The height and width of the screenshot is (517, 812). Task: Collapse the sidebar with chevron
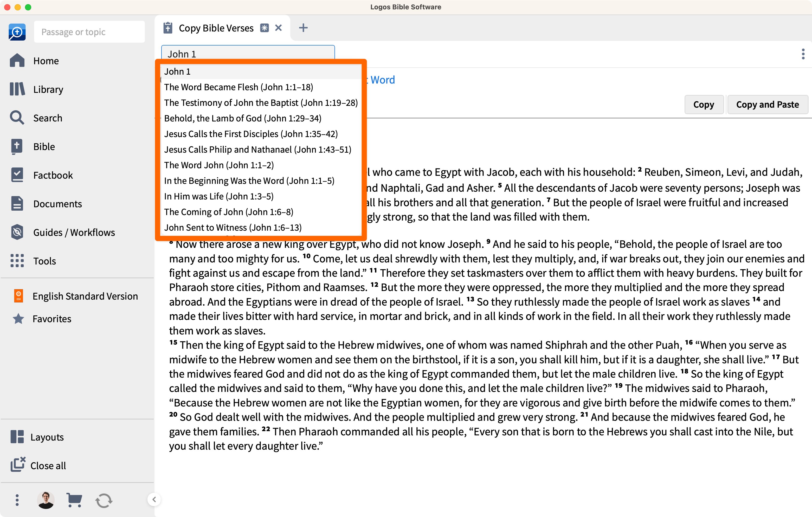pos(154,500)
